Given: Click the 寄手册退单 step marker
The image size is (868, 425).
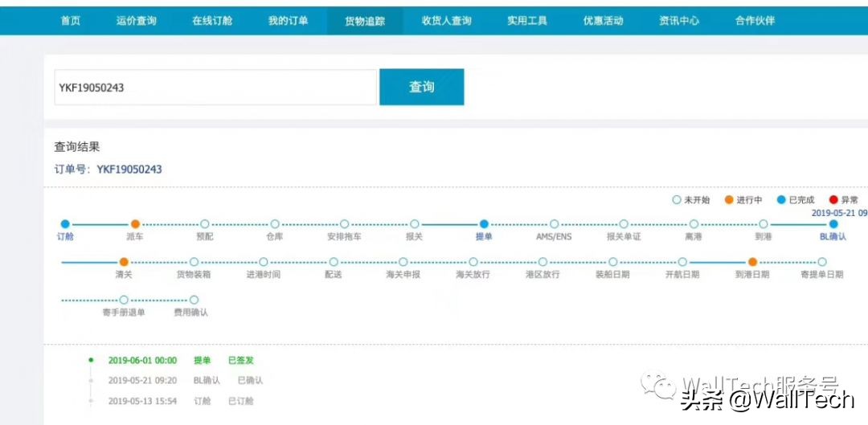Looking at the screenshot, I should 124,300.
